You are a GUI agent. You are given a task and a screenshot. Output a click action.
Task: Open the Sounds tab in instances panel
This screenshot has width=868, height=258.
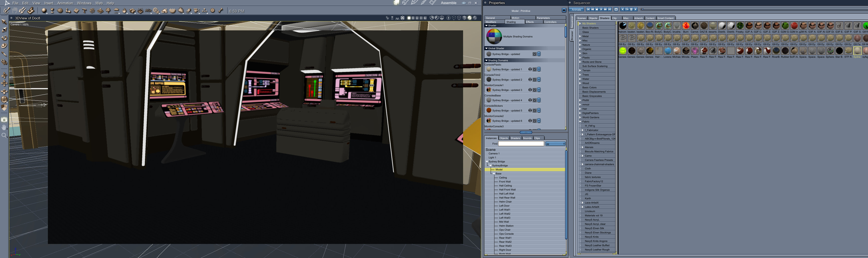(x=527, y=138)
